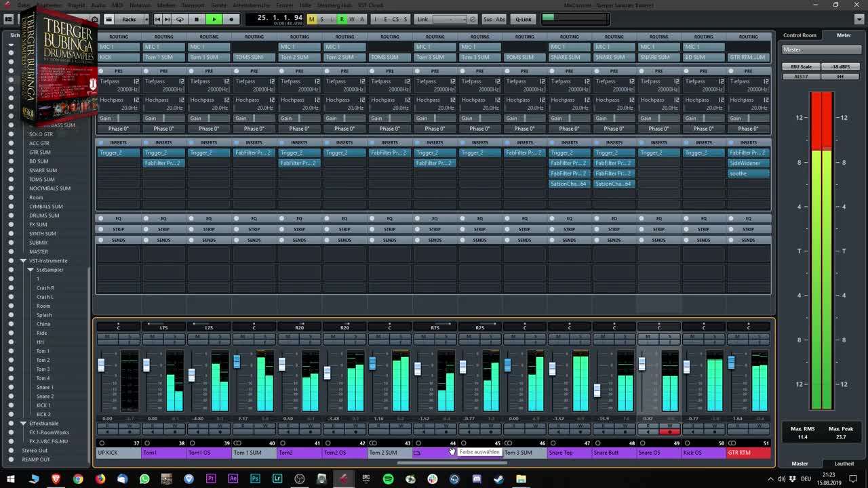This screenshot has width=868, height=488.
Task: Open the Master meter source dropdown
Action: tap(821, 49)
